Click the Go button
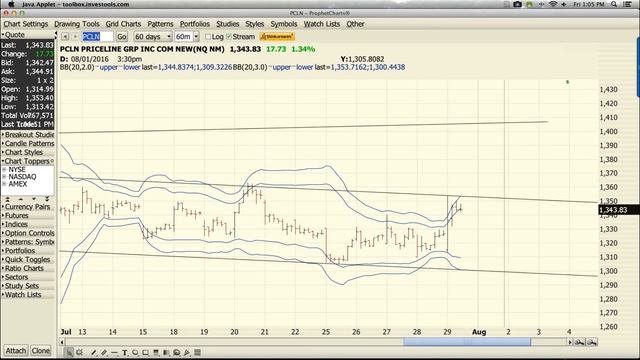Screen dimensions: 640x360 pos(122,37)
